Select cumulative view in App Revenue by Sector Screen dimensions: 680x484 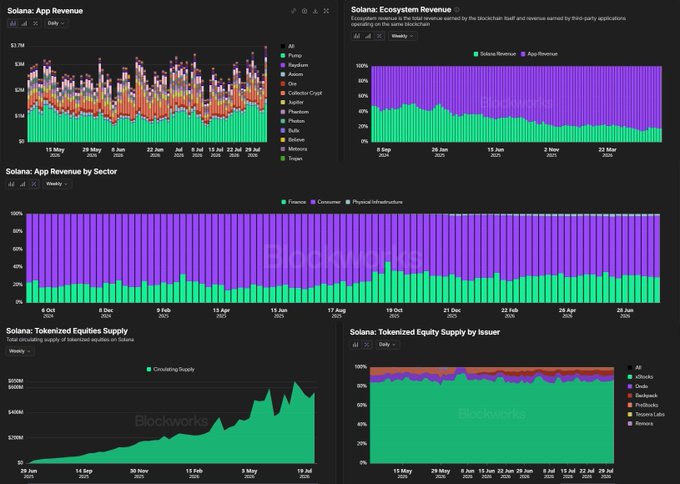(23, 184)
